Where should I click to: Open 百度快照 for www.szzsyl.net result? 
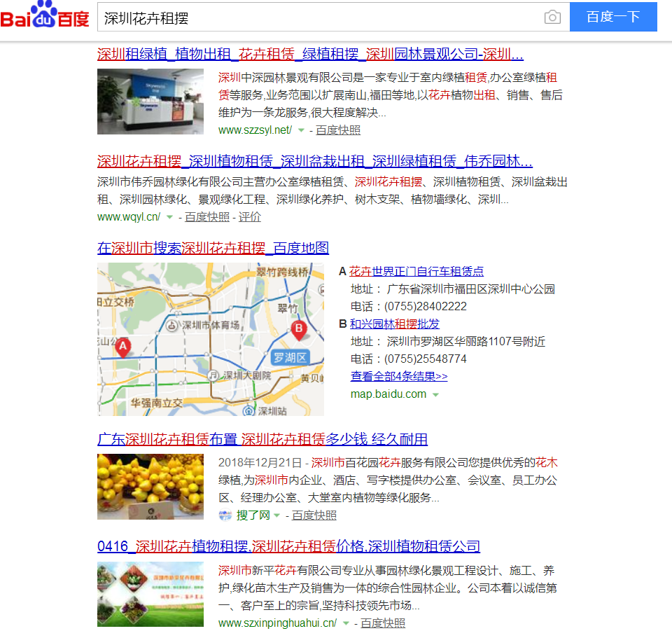[338, 130]
